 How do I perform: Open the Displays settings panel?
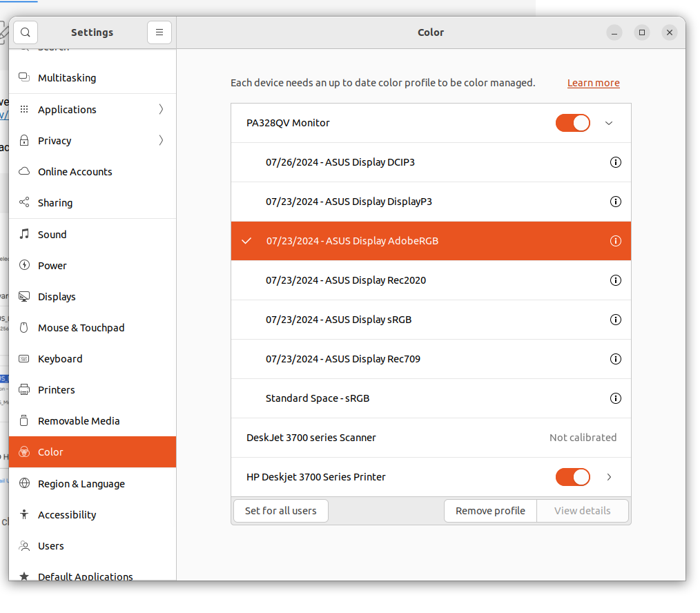(x=57, y=296)
